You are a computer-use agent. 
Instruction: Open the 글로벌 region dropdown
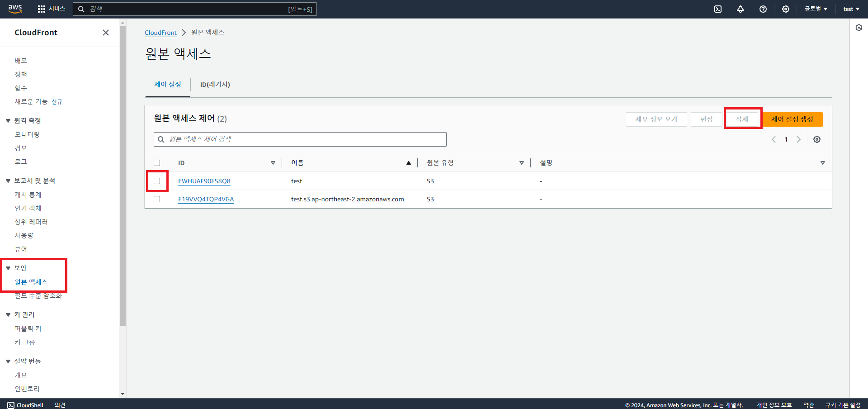coord(816,9)
